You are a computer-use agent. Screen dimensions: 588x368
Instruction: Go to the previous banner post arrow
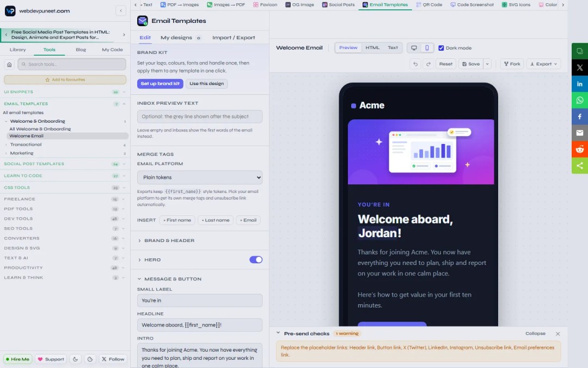click(x=6, y=34)
